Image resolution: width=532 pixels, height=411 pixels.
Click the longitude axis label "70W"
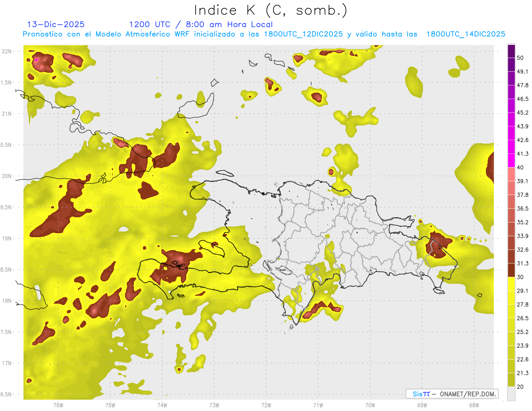coord(370,405)
